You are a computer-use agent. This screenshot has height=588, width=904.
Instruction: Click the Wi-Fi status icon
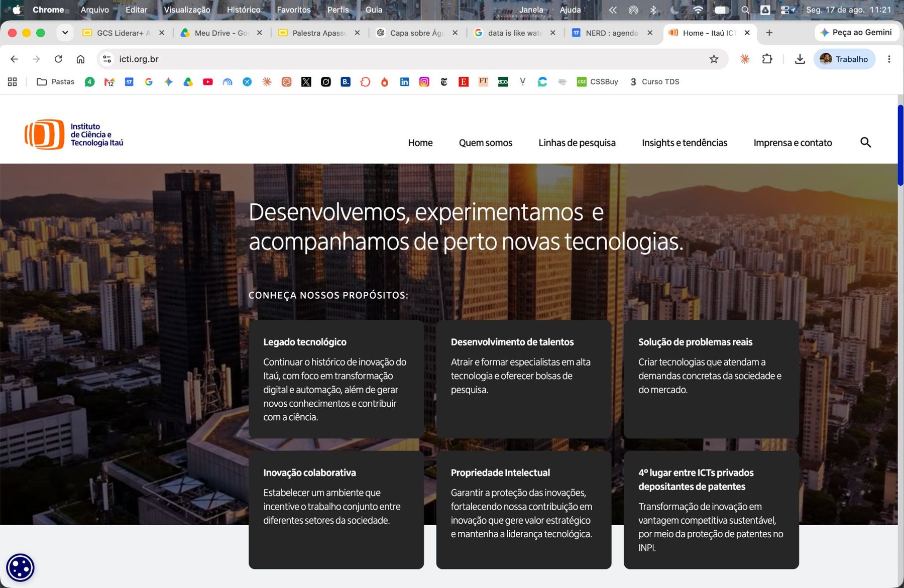[698, 10]
